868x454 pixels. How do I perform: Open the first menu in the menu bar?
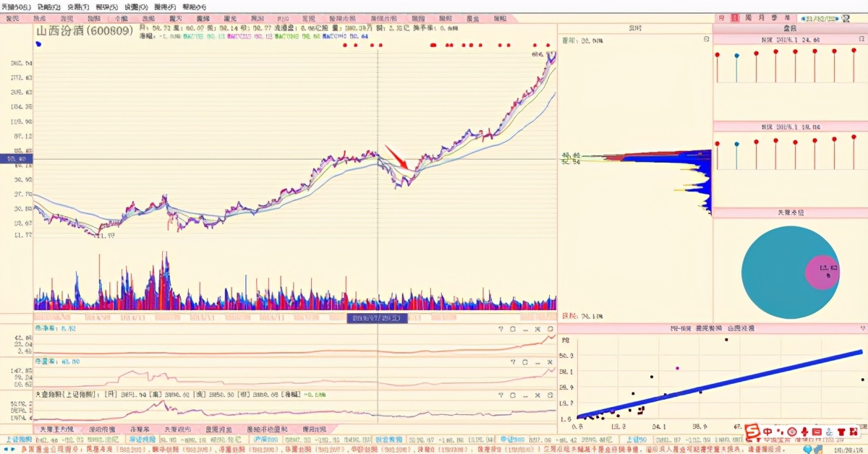point(16,6)
